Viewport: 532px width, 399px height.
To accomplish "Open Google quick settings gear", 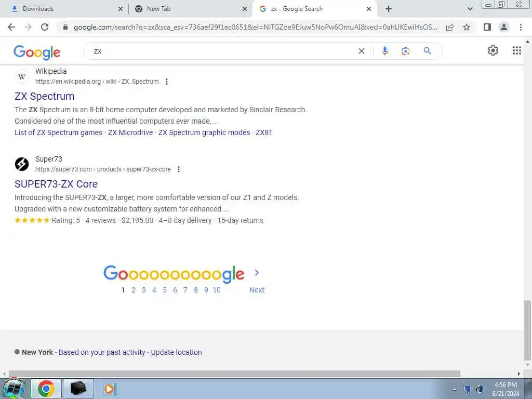I will (493, 50).
